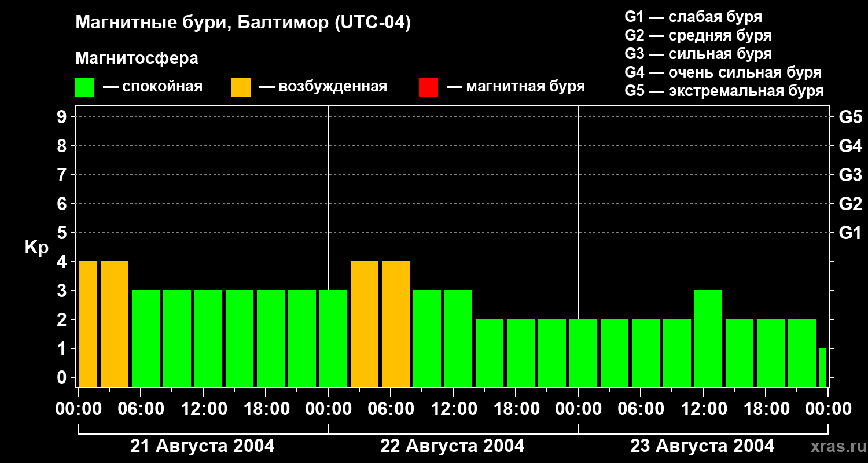Click the '— магнитная буря' legend label
868x463 pixels.
[516, 87]
